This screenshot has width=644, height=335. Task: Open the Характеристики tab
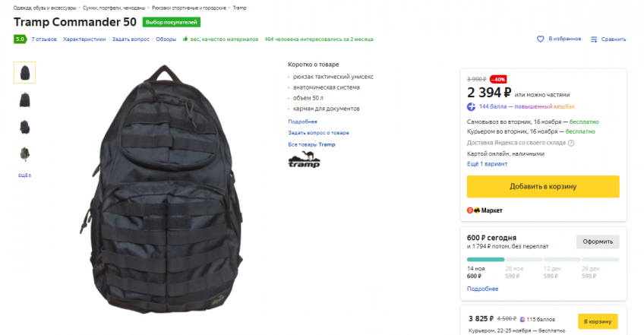[84, 40]
